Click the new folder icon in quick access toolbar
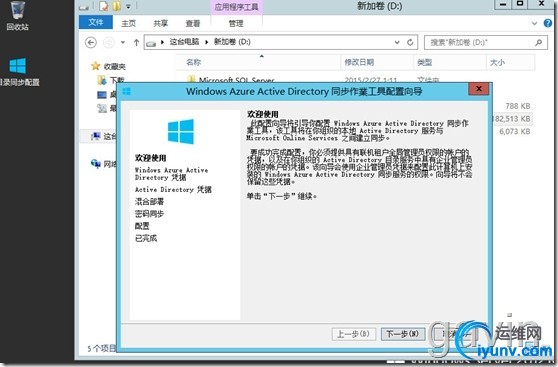The height and width of the screenshot is (367, 558). [117, 6]
